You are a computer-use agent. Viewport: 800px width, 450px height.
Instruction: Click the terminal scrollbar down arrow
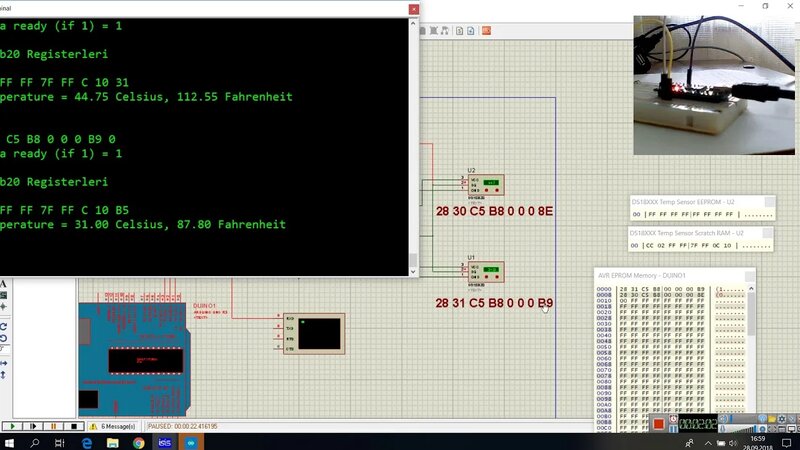413,271
